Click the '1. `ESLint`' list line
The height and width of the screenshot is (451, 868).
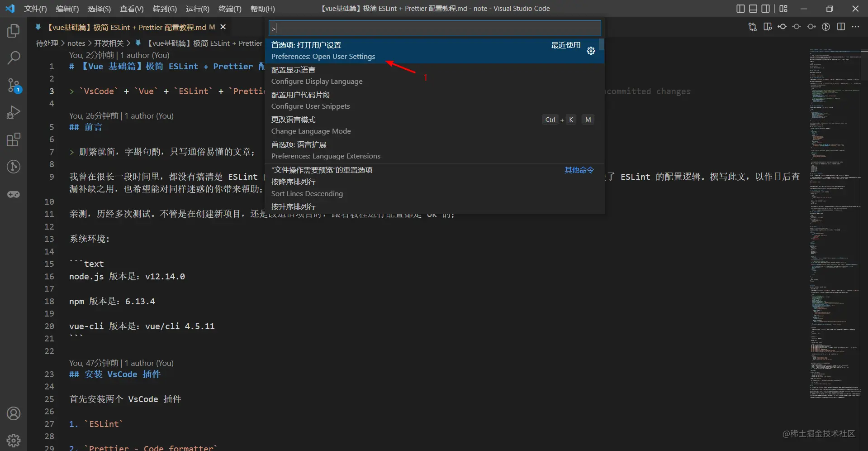pyautogui.click(x=96, y=424)
